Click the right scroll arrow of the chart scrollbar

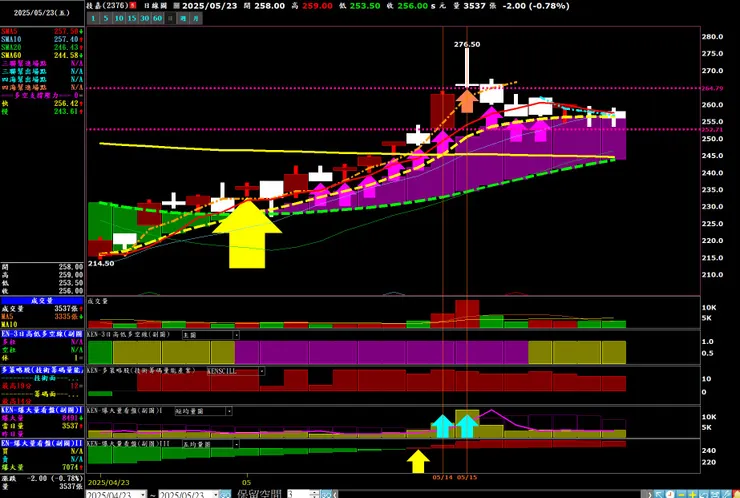point(650,494)
